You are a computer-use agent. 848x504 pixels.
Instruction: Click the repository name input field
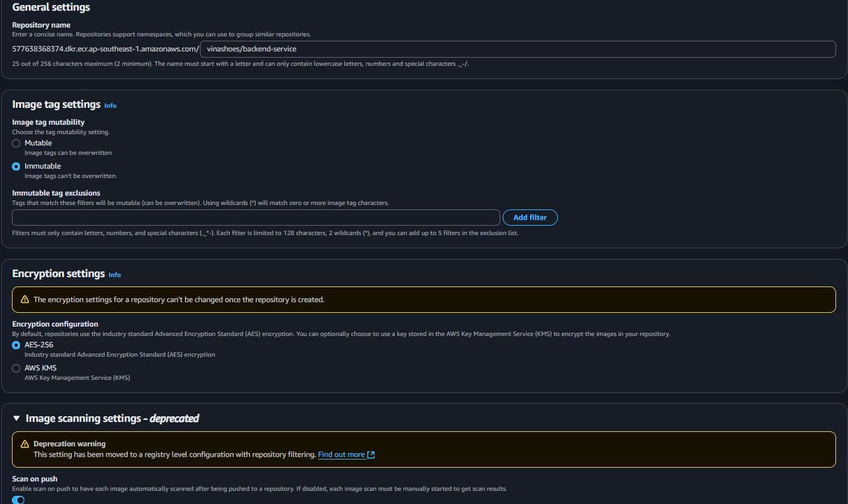click(518, 49)
